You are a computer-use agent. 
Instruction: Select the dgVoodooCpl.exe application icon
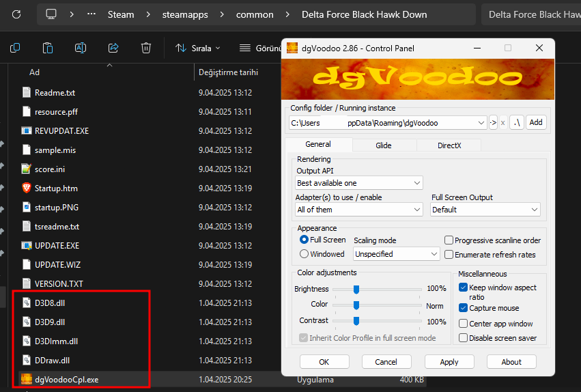[x=27, y=380]
